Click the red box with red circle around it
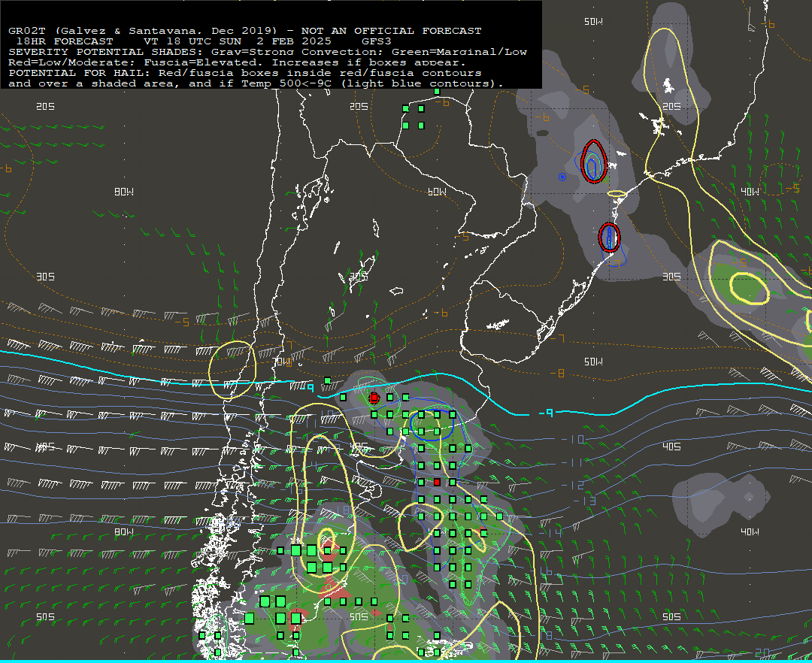The height and width of the screenshot is (663, 812). click(374, 398)
